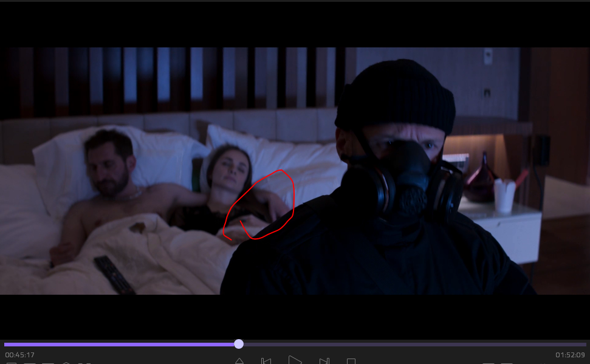Seek backward on the purple played bar
This screenshot has width=590, height=364.
point(122,345)
